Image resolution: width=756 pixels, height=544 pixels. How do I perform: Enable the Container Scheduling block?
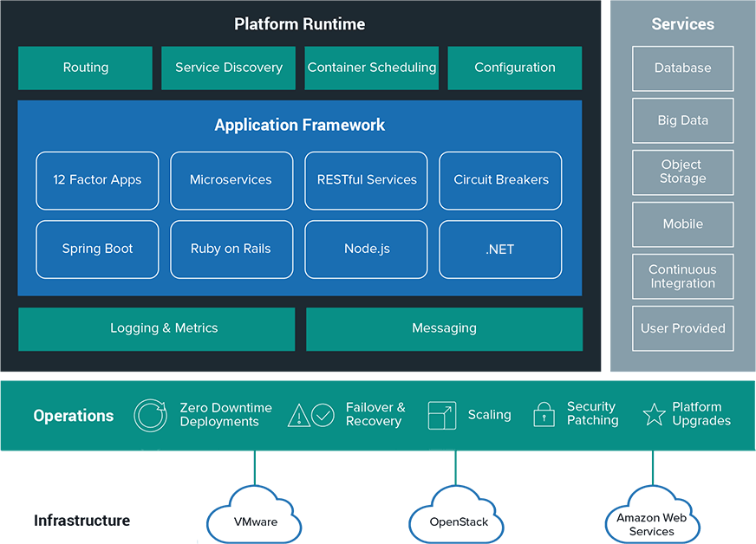coord(371,68)
